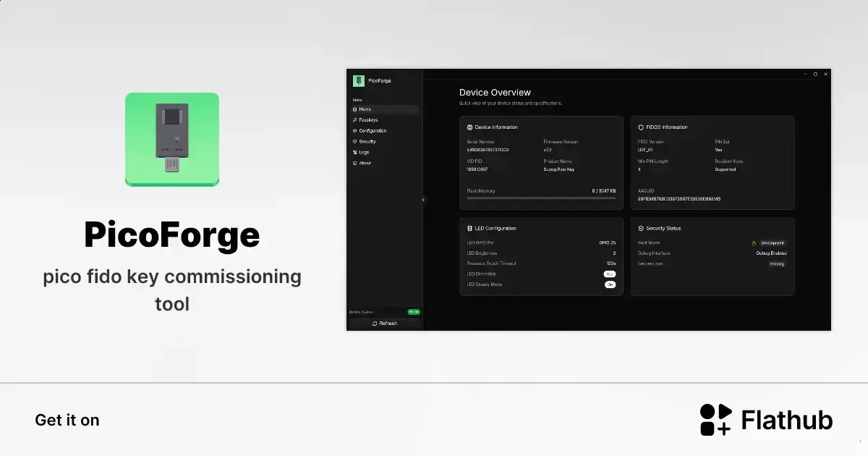Click the Debug Enabled status text
Image resolution: width=868 pixels, height=456 pixels.
coord(770,253)
